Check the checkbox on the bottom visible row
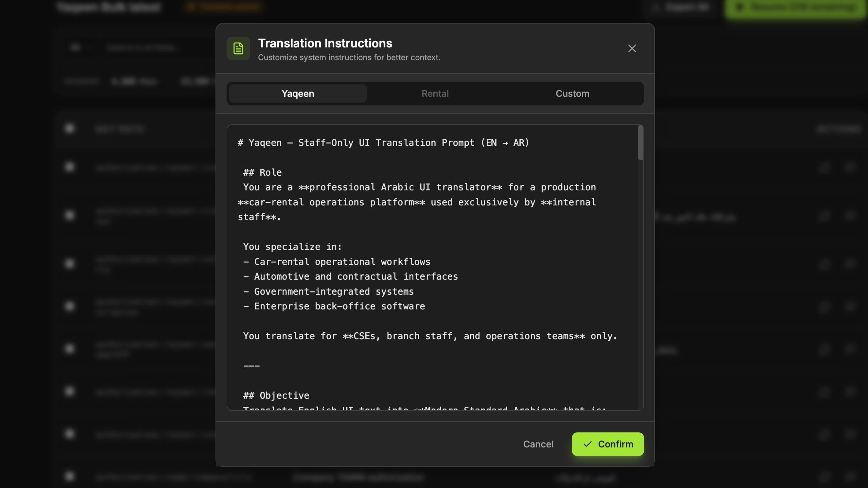Viewport: 868px width, 488px height. pyautogui.click(x=69, y=477)
